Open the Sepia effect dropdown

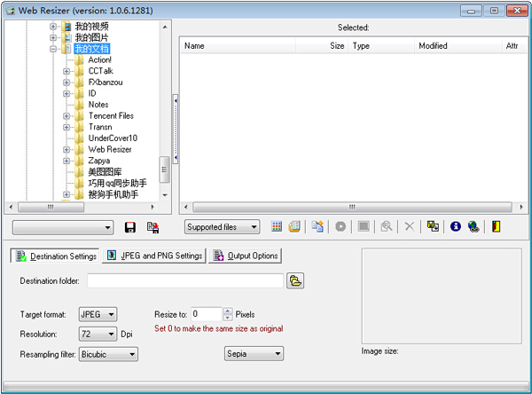tap(253, 354)
